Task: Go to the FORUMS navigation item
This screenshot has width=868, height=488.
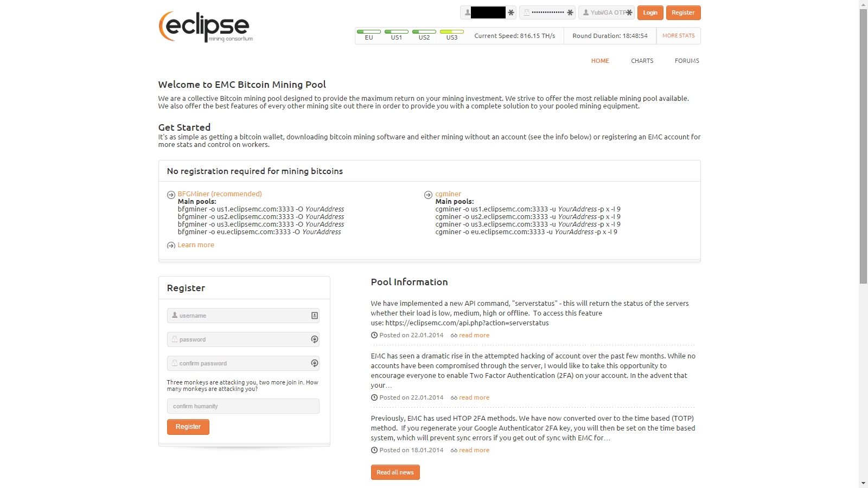Action: (x=687, y=61)
